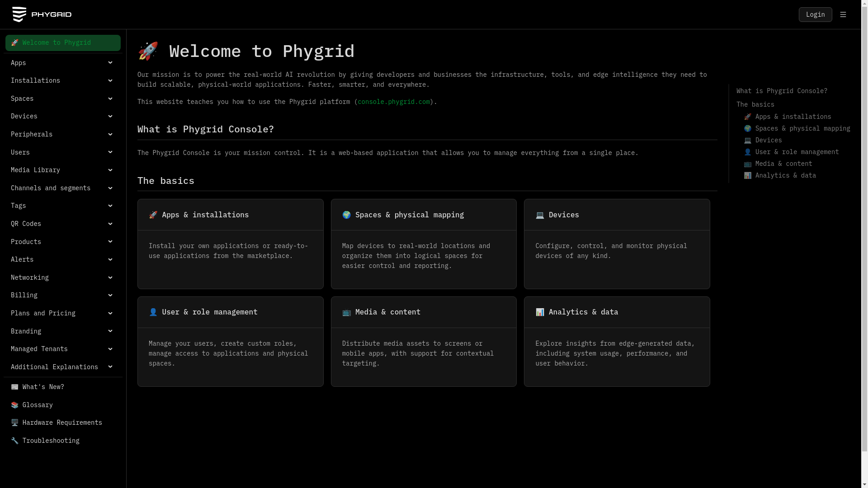Click chart icon on Analytics & data card
The height and width of the screenshot is (488, 868).
[x=540, y=312]
